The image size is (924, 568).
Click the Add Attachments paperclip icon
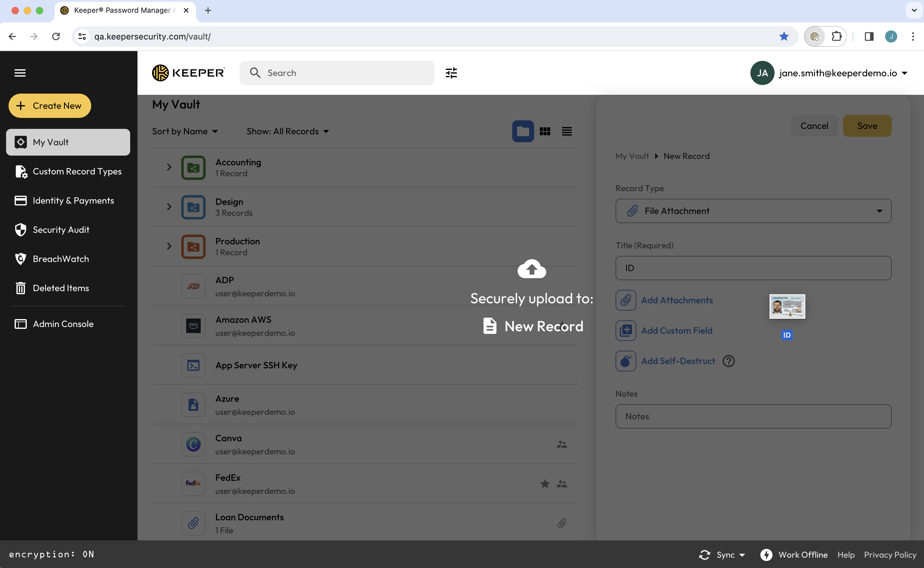point(626,300)
